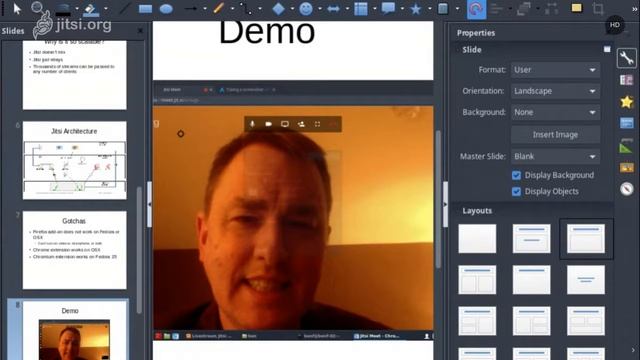
Task: Choose the Rectangle shape tool
Action: click(x=145, y=9)
